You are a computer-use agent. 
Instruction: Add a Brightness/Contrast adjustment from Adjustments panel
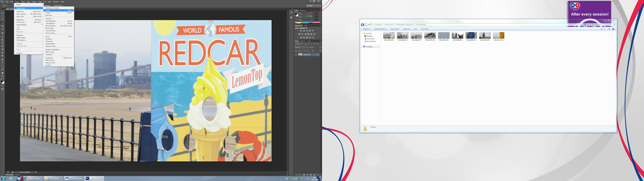pos(301,31)
